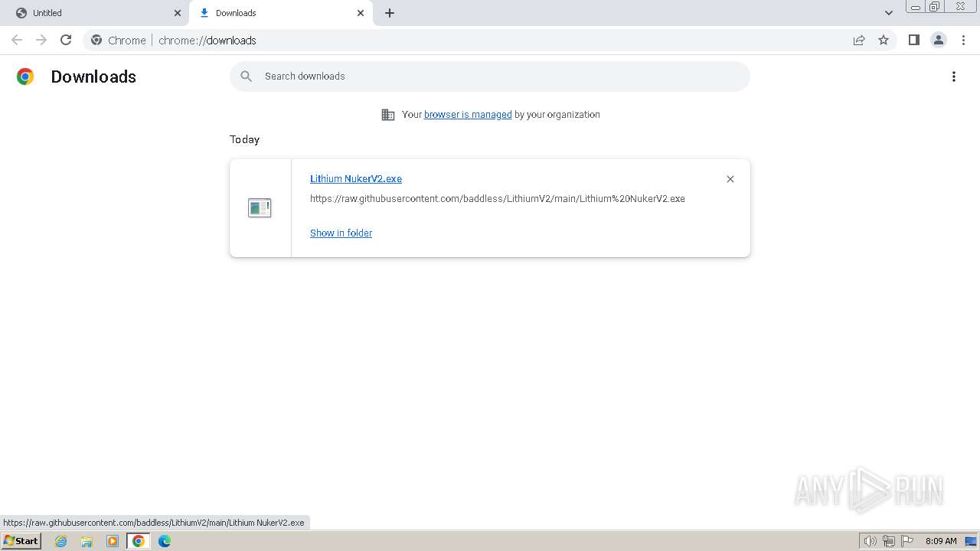The image size is (980, 551).
Task: Open the browser is managed link
Action: pos(468,115)
